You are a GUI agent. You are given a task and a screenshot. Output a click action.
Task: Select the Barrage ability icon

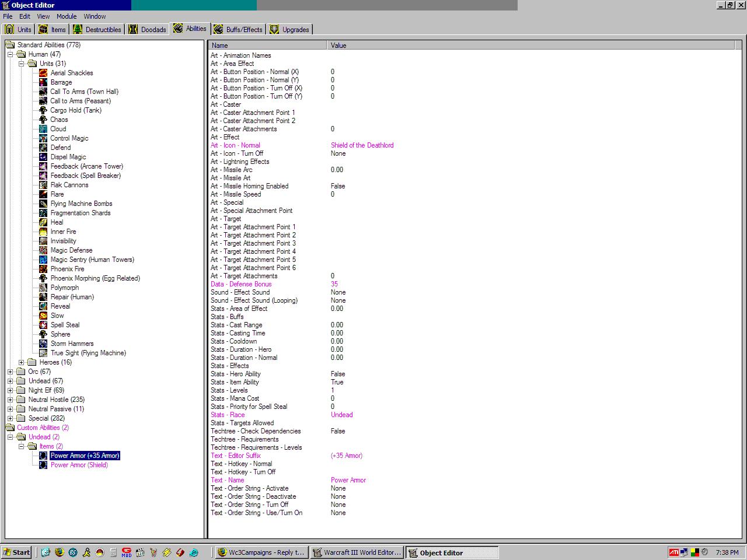[x=43, y=82]
